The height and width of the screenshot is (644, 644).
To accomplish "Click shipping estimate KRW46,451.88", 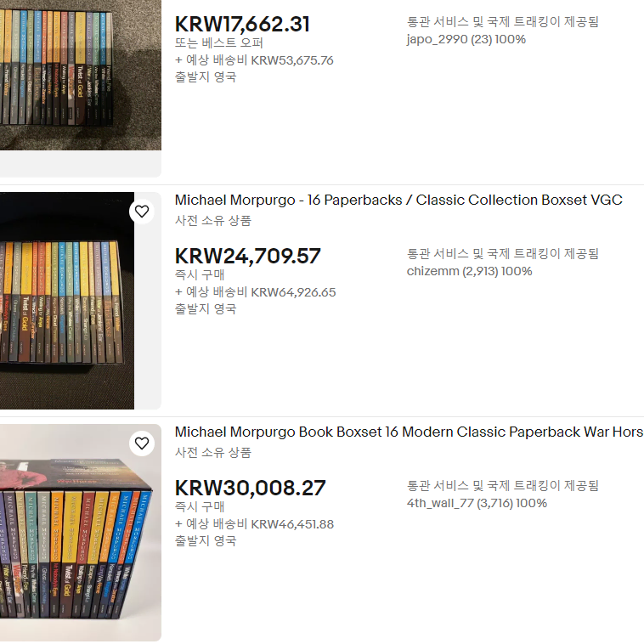I will tap(254, 524).
